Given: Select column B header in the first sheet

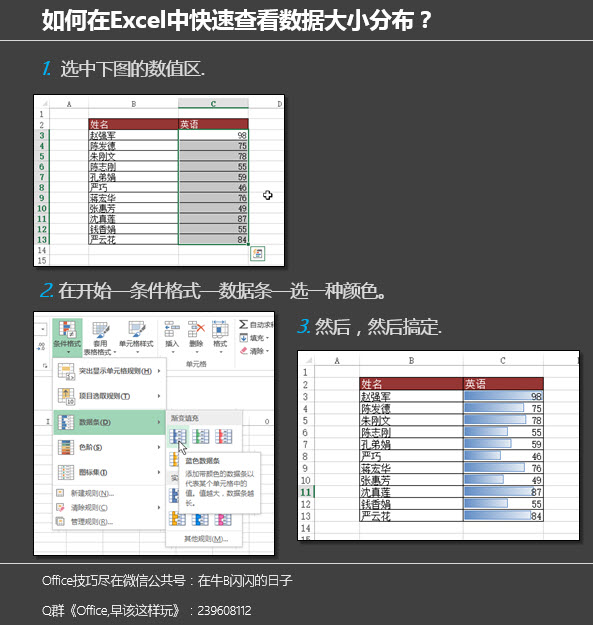Looking at the screenshot, I should (x=134, y=104).
